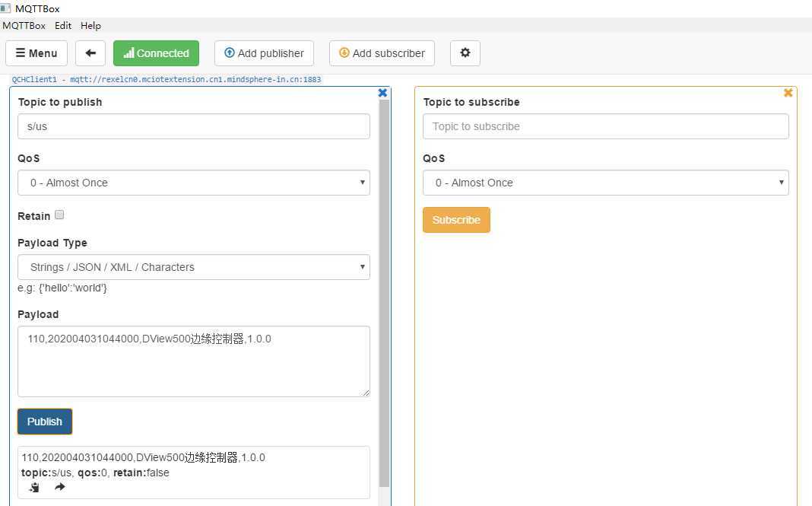
Task: Expand the publisher QoS dropdown
Action: (x=193, y=183)
